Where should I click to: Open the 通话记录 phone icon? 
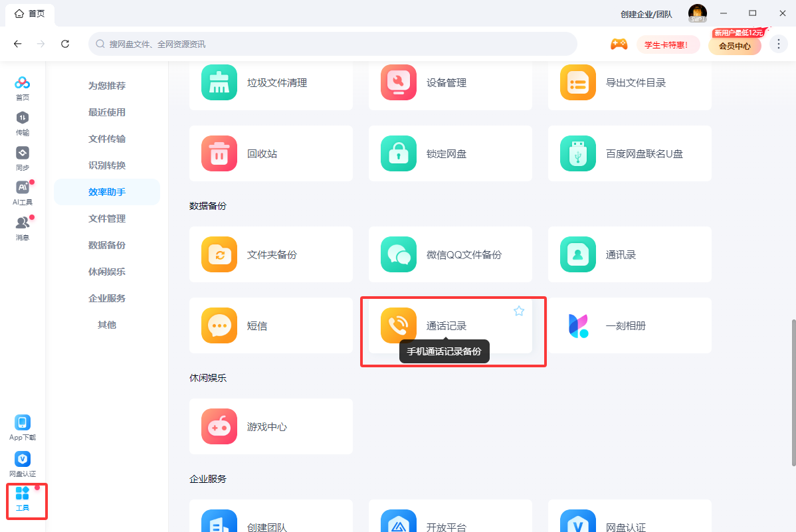click(399, 325)
